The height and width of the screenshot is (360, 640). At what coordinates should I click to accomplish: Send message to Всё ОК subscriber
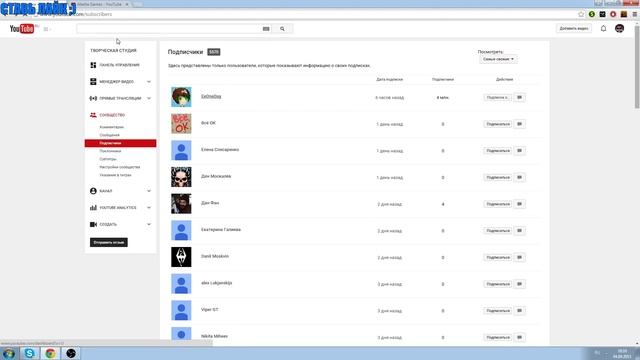520,124
